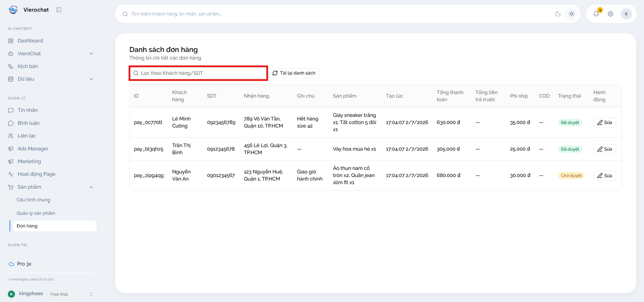Open the kingshoes account switcher
Viewport: 644px width, 302px height.
click(x=91, y=294)
